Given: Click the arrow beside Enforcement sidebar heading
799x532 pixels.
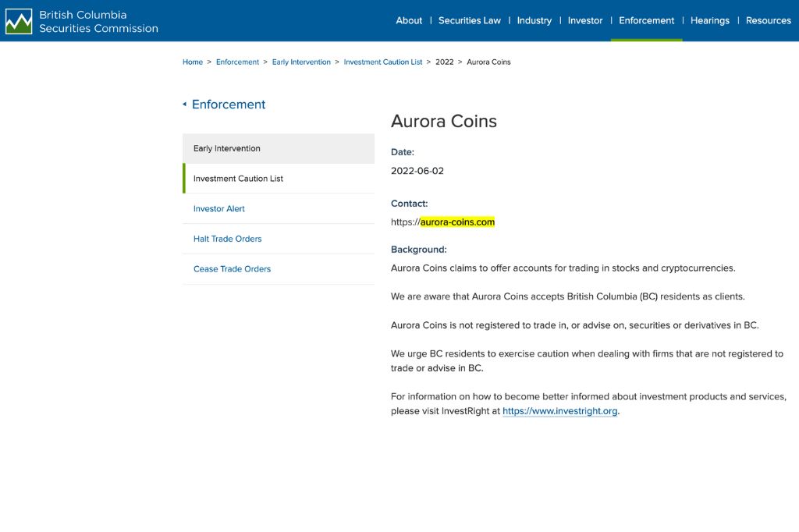Looking at the screenshot, I should click(x=184, y=105).
